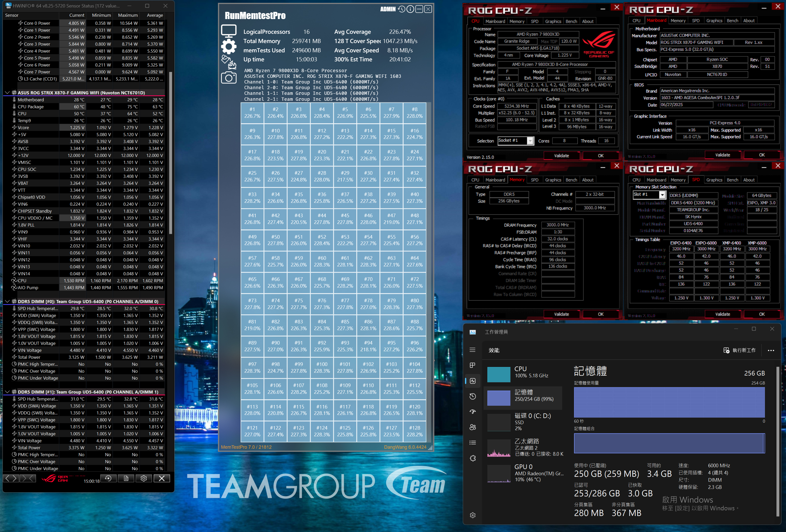Capture screenshot via camera icon in RunMemtestPro
The height and width of the screenshot is (532, 786).
pos(229,77)
